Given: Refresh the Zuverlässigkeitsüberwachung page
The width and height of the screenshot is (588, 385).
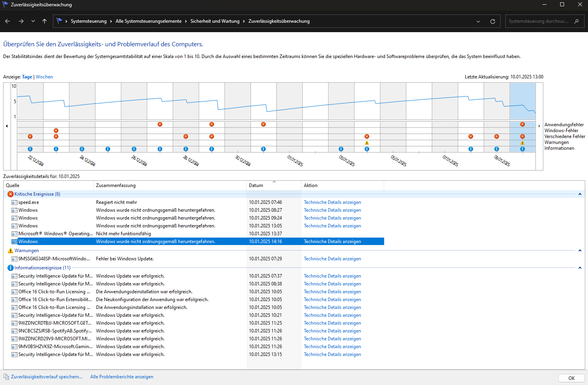Looking at the screenshot, I should 493,21.
